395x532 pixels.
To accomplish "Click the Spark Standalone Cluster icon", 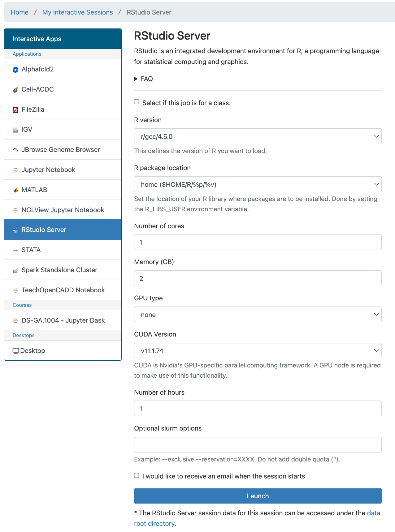I will tap(15, 271).
